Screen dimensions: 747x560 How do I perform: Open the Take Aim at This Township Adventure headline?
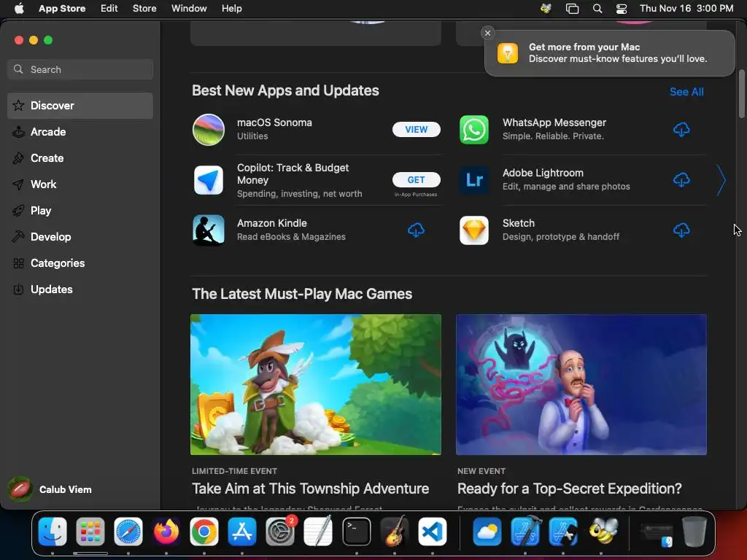coord(310,489)
